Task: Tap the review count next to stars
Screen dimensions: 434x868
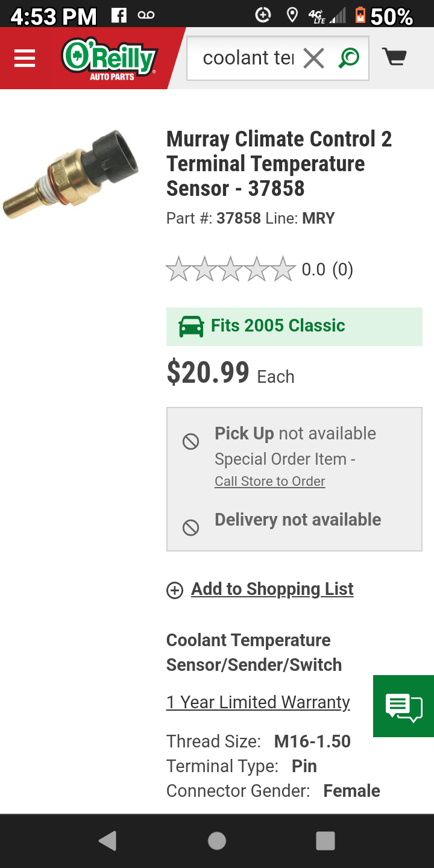Action: point(343,269)
